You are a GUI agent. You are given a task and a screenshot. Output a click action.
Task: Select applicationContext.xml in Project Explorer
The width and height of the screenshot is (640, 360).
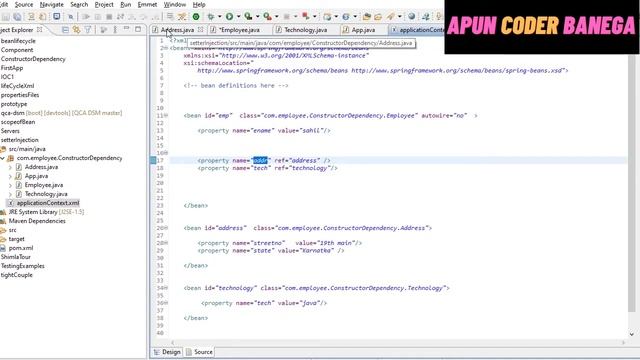[x=48, y=203]
